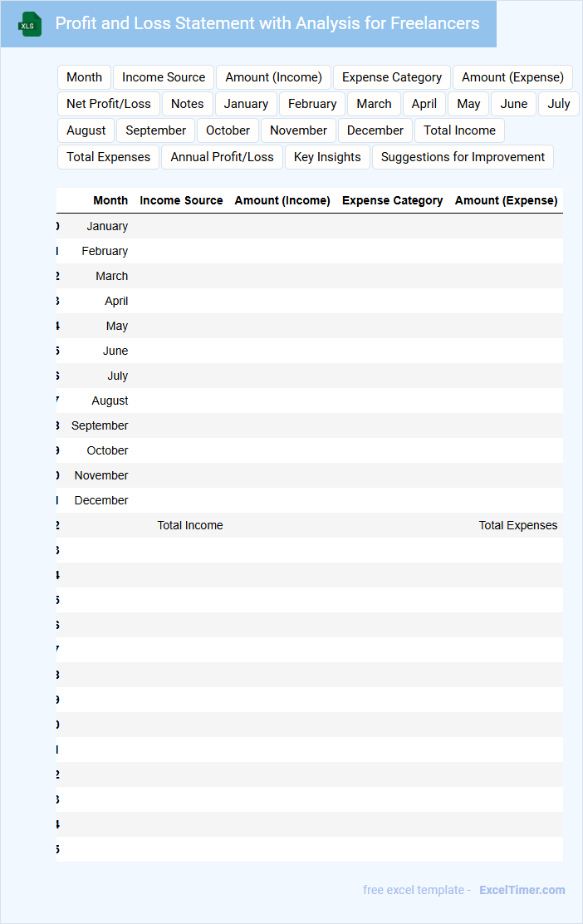The width and height of the screenshot is (583, 924).
Task: Click the June cell in the table
Action: (x=115, y=351)
